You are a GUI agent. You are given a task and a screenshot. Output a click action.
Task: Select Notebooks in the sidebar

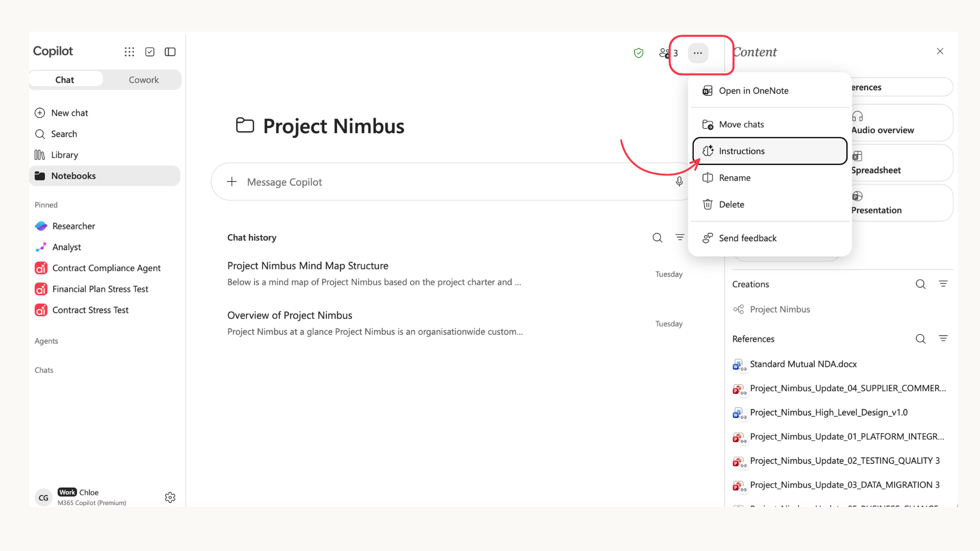[x=105, y=176]
